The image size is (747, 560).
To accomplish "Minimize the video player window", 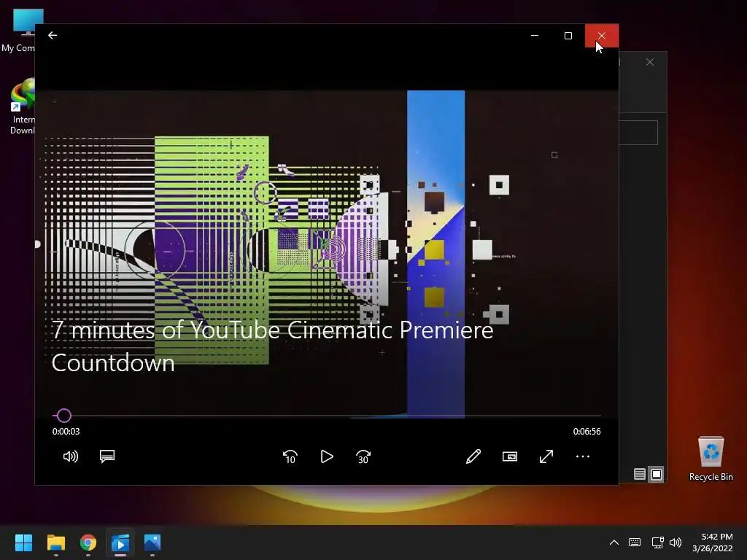I will [535, 36].
